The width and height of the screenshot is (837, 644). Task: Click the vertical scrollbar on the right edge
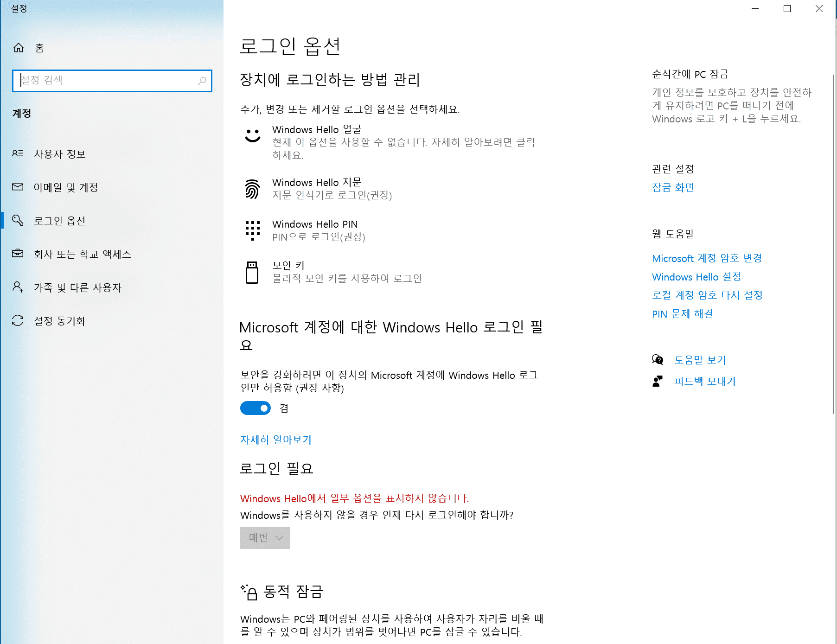tap(833, 243)
